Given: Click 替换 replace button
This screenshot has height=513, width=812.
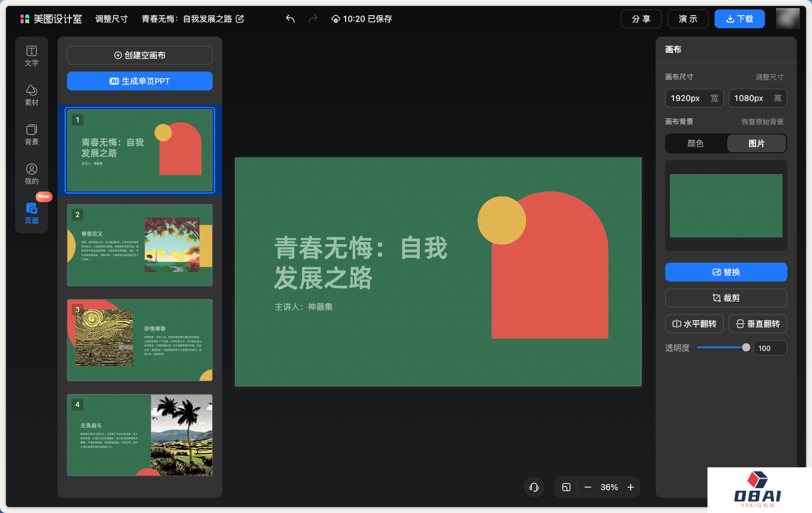Looking at the screenshot, I should click(x=726, y=272).
